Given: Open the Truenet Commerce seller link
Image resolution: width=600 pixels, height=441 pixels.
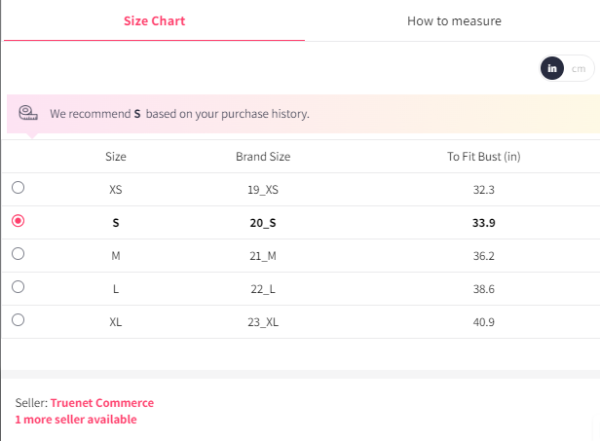Looking at the screenshot, I should (x=102, y=403).
